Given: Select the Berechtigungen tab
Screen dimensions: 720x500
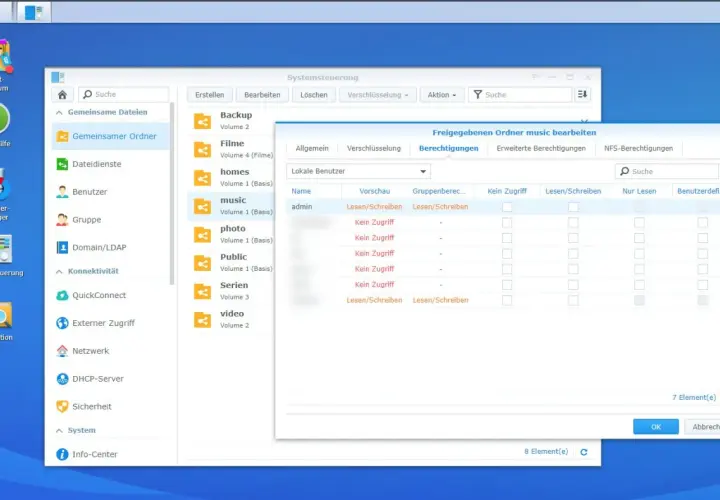Looking at the screenshot, I should pyautogui.click(x=449, y=148).
